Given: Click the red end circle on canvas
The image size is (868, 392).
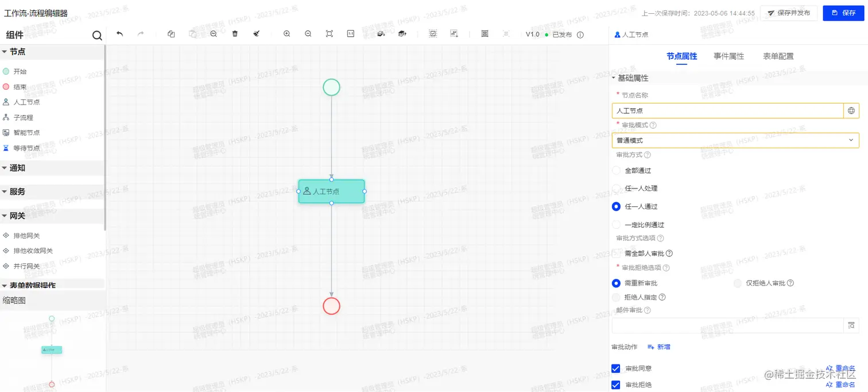Looking at the screenshot, I should (x=331, y=306).
